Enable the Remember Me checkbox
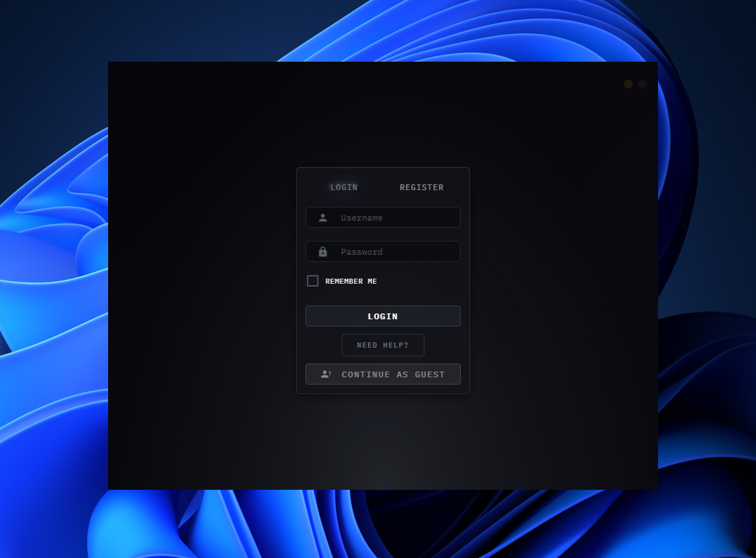The image size is (756, 558). 313,281
